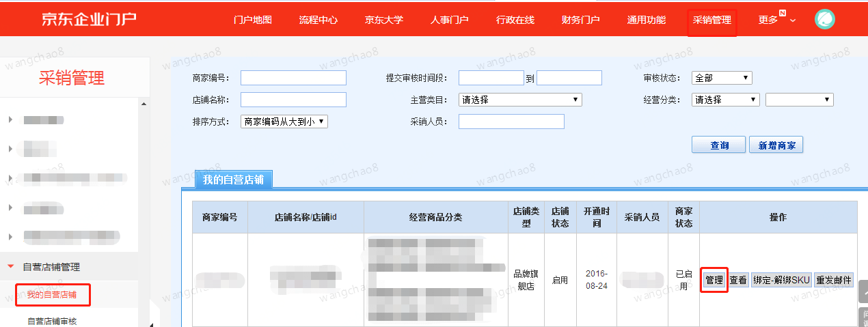The height and width of the screenshot is (327, 868).
Task: Click the 已启用 merchant status cell
Action: pyautogui.click(x=683, y=280)
